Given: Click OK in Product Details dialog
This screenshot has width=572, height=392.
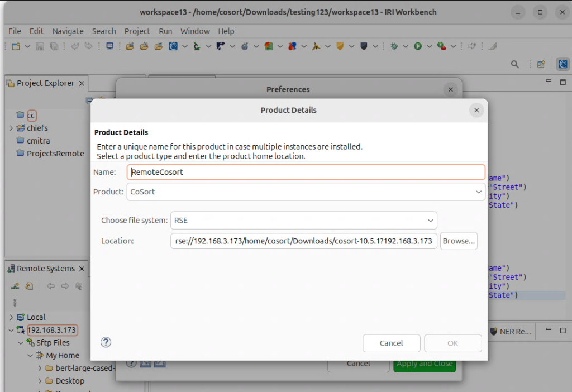Looking at the screenshot, I should [x=452, y=343].
